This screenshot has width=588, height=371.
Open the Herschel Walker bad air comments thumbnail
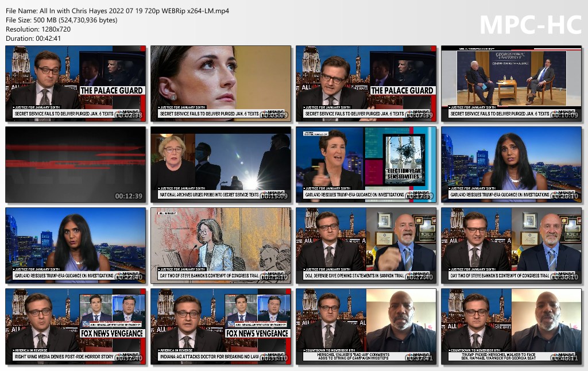pos(366,327)
